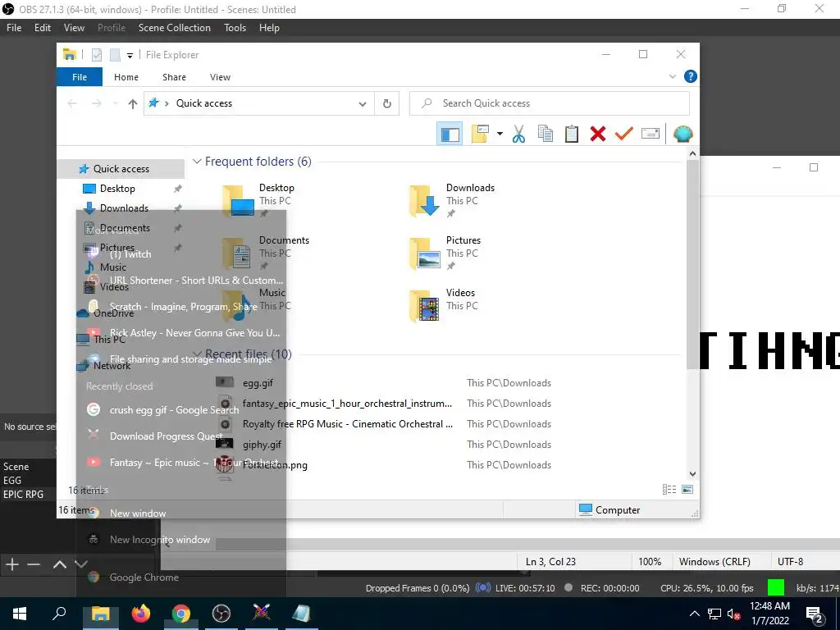Click the scissors Cut icon
This screenshot has height=630, width=840.
click(518, 134)
